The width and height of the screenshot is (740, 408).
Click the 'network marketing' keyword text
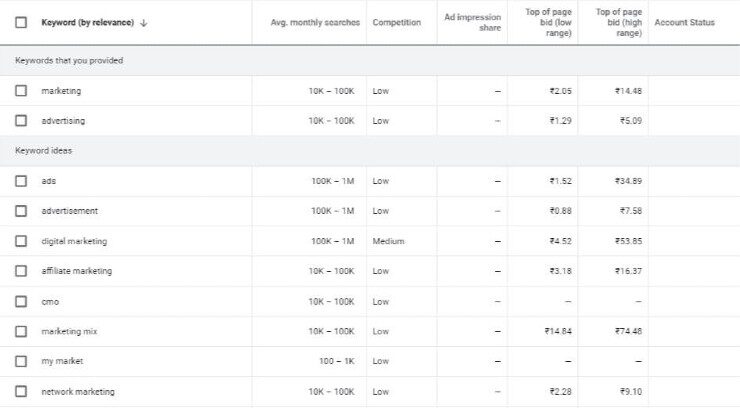point(78,391)
